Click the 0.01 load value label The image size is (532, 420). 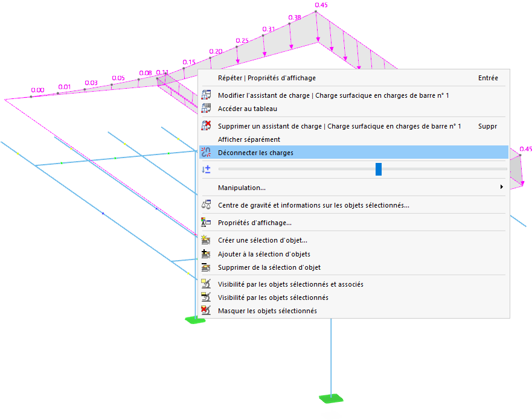(64, 87)
